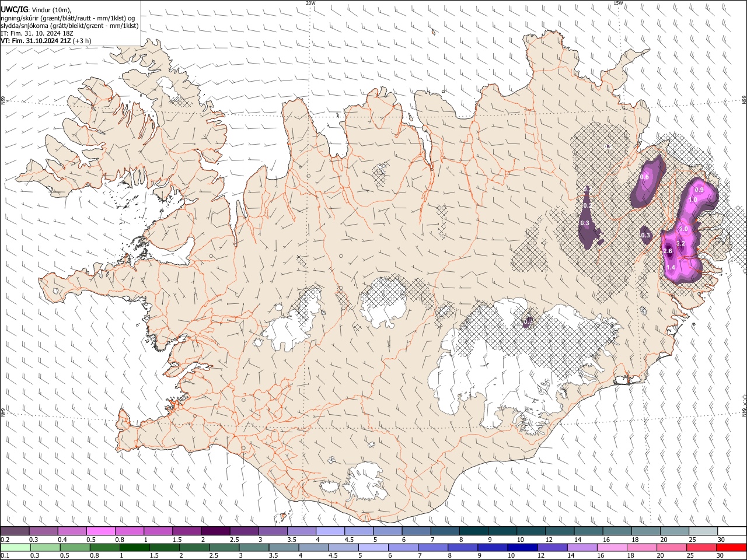The height and width of the screenshot is (560, 747).
Task: Click the 14–16 light violet lower legend swatch
Action: (582, 547)
